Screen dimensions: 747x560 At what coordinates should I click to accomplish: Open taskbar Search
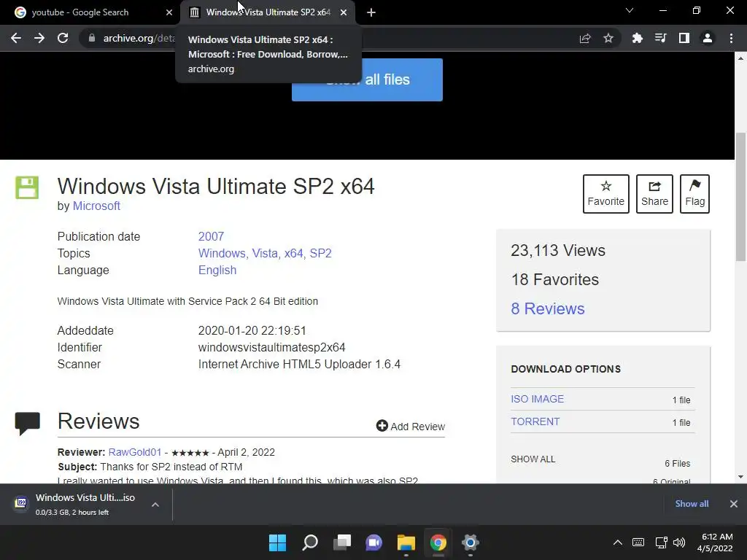310,542
